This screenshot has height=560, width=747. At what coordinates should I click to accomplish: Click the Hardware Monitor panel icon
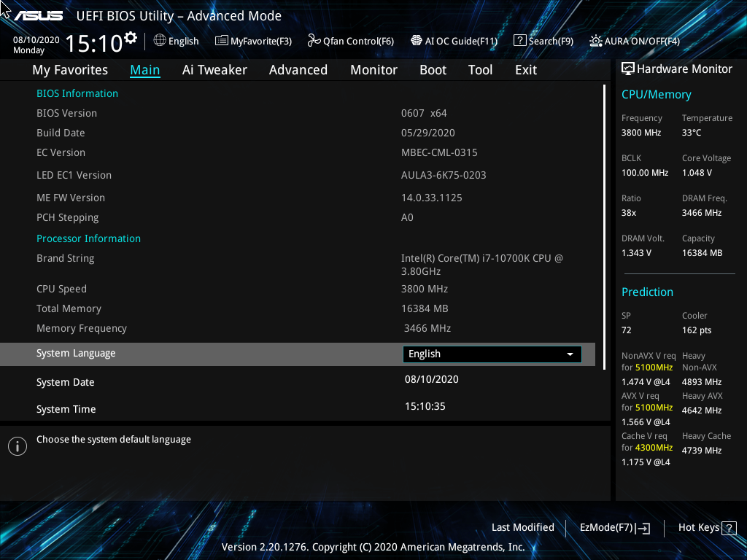click(x=628, y=68)
